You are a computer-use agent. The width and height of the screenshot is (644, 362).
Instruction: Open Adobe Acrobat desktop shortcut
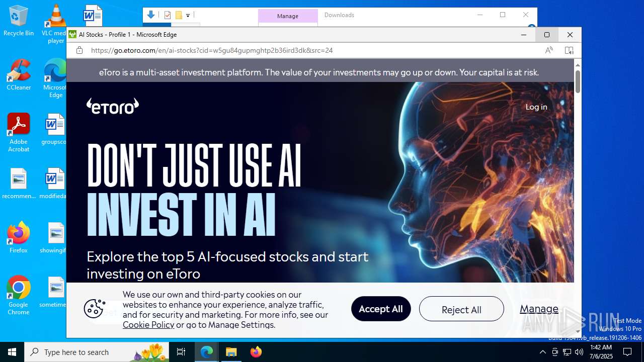point(19,132)
